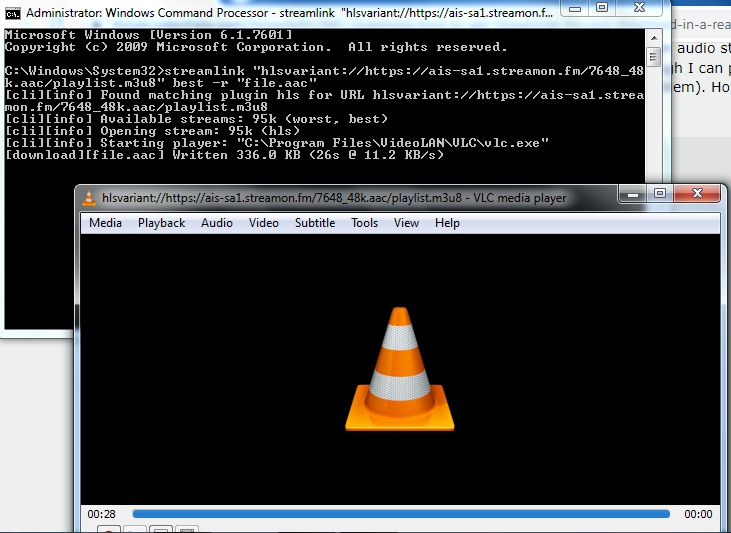Open the Media menu in VLC
731x533 pixels.
click(105, 223)
